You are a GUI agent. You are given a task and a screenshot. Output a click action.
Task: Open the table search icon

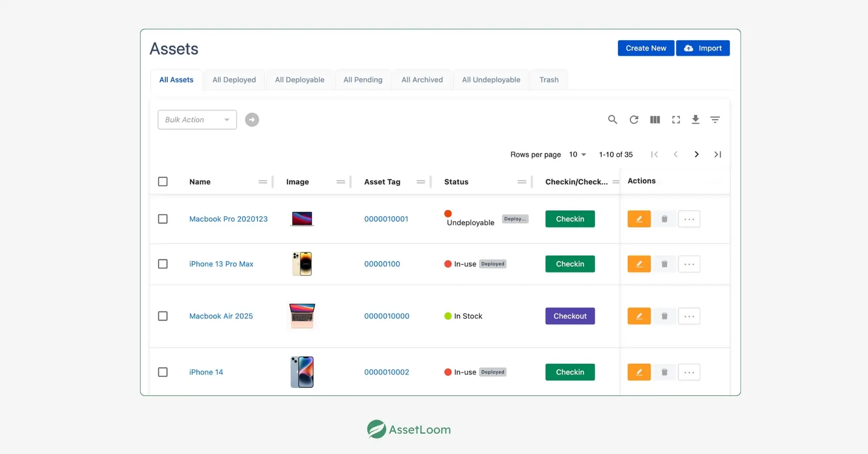(612, 119)
